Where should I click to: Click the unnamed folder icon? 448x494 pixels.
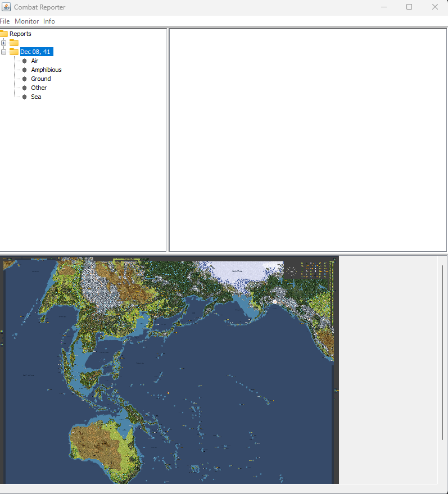[x=14, y=43]
